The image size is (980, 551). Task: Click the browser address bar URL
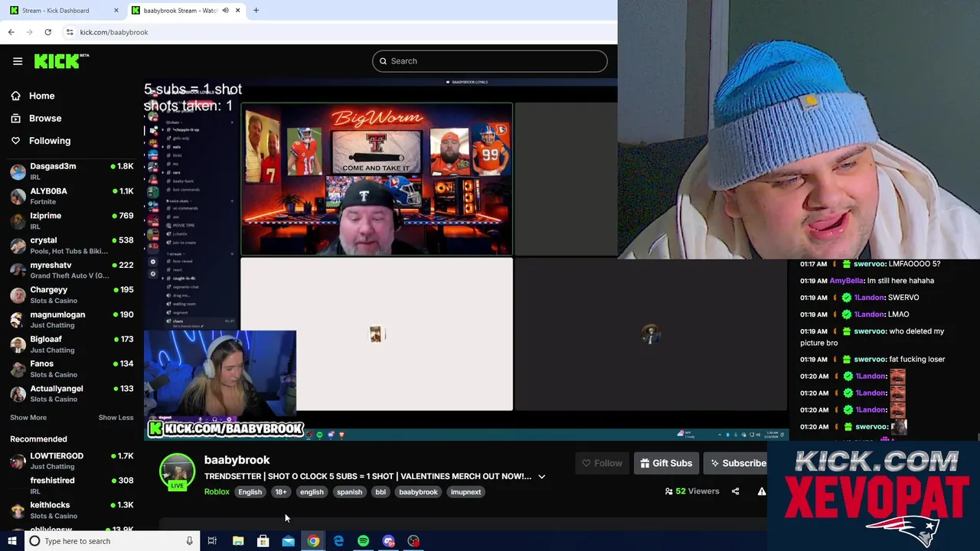coord(114,32)
